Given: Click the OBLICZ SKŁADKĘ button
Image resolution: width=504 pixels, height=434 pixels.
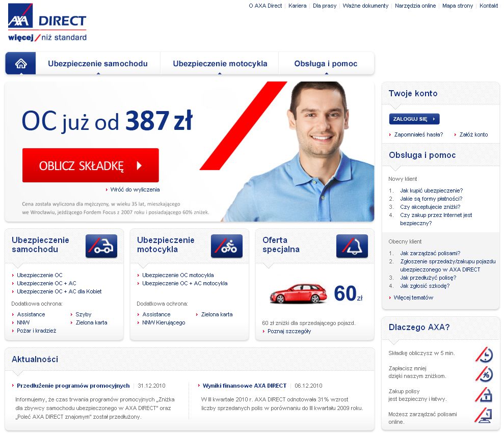Looking at the screenshot, I should 91,165.
